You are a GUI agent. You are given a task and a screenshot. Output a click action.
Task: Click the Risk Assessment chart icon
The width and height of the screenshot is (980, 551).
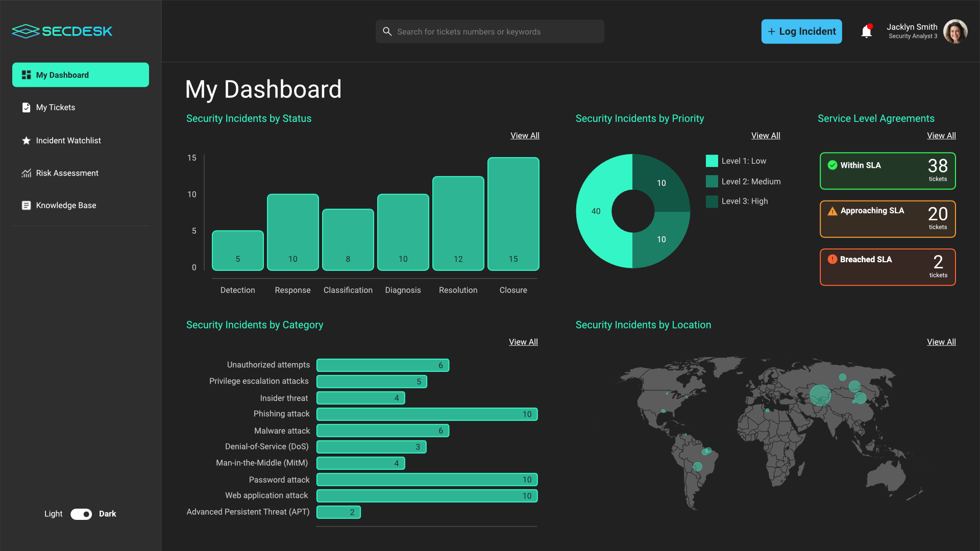coord(26,173)
